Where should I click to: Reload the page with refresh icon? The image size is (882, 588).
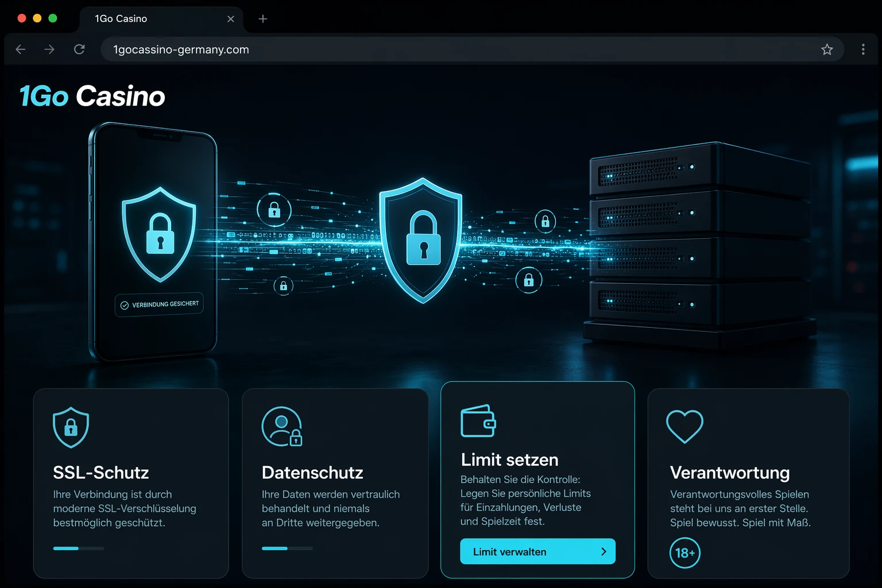tap(79, 49)
